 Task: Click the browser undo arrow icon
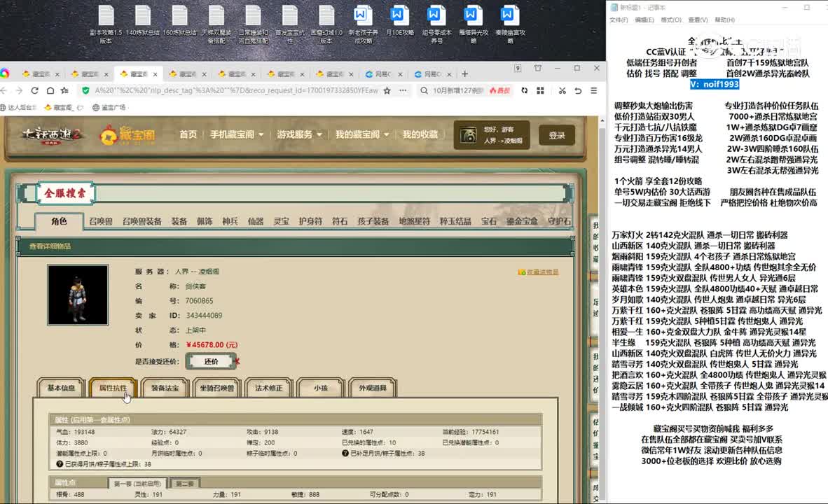tap(578, 91)
